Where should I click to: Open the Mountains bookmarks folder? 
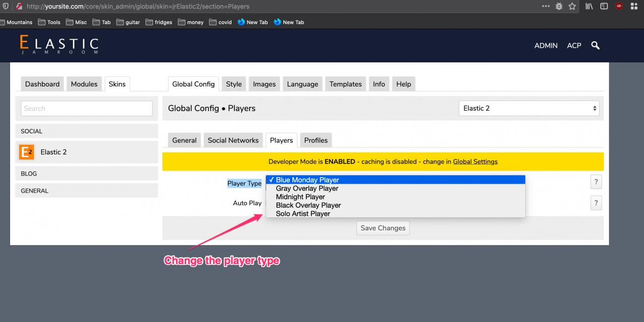(x=17, y=22)
